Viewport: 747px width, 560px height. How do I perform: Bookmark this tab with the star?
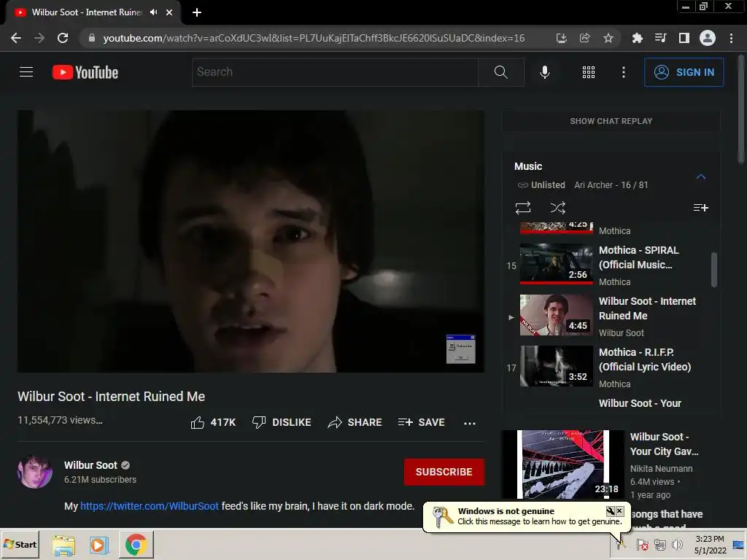(x=608, y=38)
